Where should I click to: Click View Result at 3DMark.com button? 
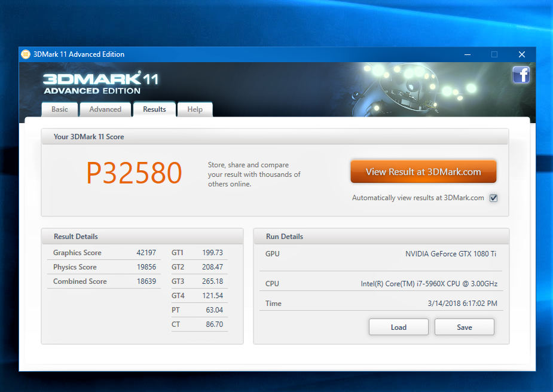[x=423, y=171]
